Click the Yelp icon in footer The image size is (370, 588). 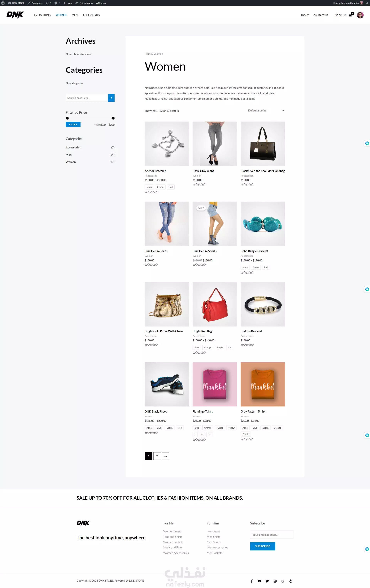click(x=291, y=581)
